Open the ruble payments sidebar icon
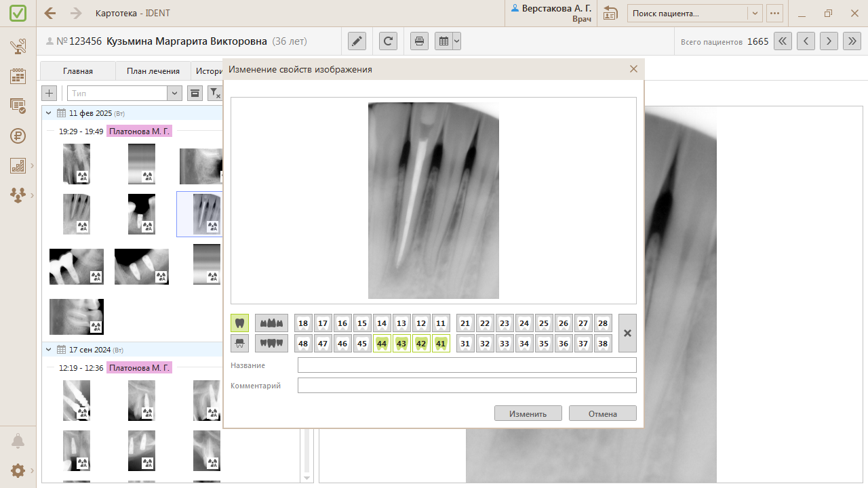 [x=18, y=136]
